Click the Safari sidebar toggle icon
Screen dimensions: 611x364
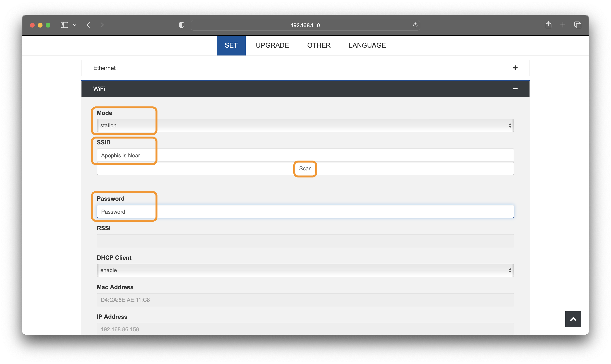tap(64, 25)
